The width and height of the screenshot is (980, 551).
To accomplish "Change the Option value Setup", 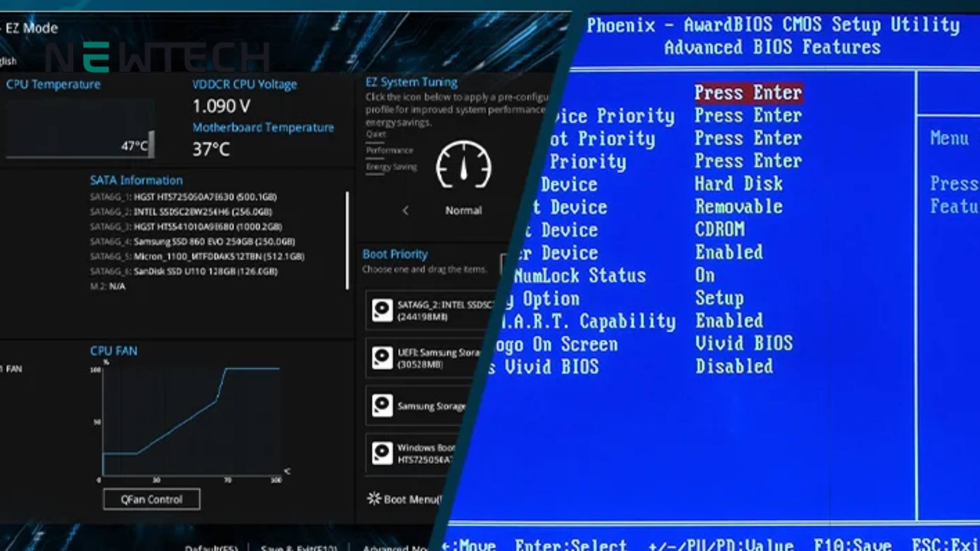I will (719, 298).
